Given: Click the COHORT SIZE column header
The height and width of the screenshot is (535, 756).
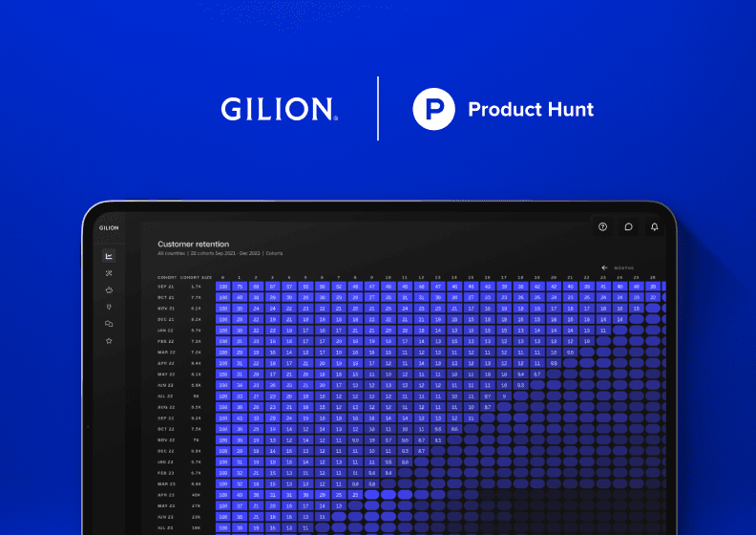Looking at the screenshot, I should click(196, 277).
